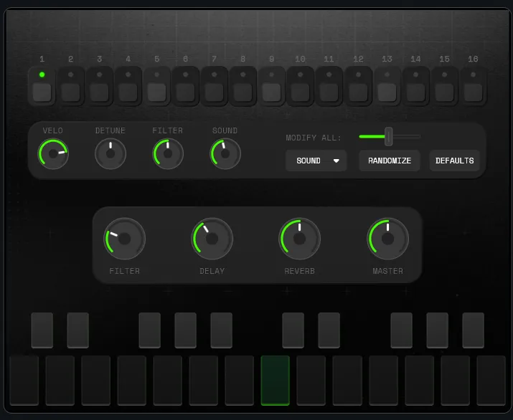The width and height of the screenshot is (513, 420).
Task: Click the VELO knob
Action: (x=53, y=154)
